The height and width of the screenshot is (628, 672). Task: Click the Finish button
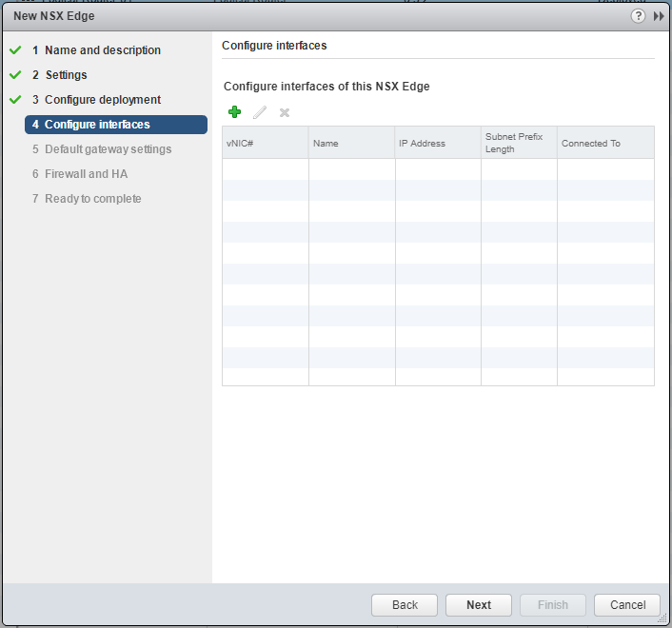pyautogui.click(x=553, y=605)
